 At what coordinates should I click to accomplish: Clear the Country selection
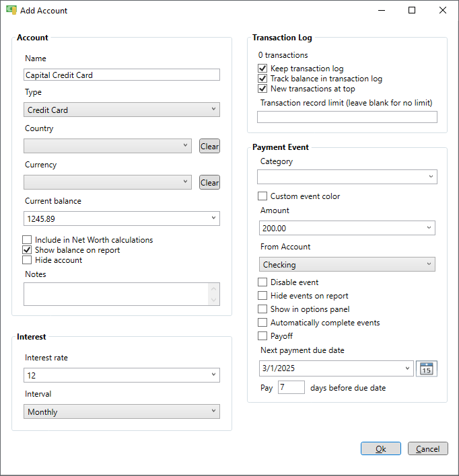[209, 146]
